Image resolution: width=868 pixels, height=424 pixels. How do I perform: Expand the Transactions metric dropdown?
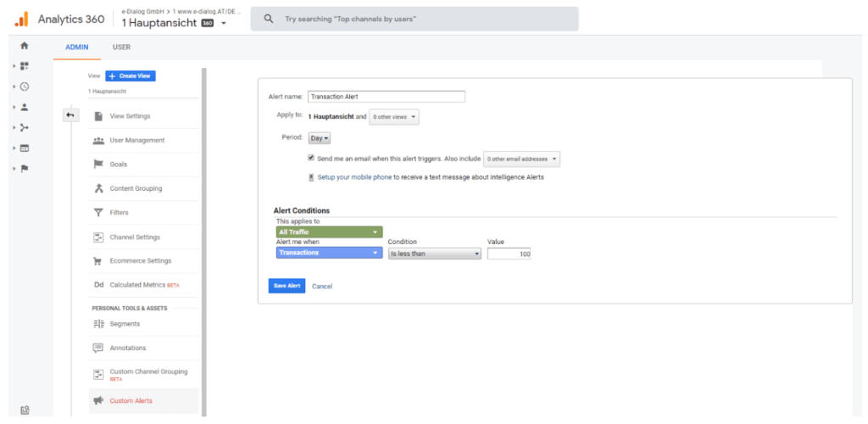click(x=329, y=253)
